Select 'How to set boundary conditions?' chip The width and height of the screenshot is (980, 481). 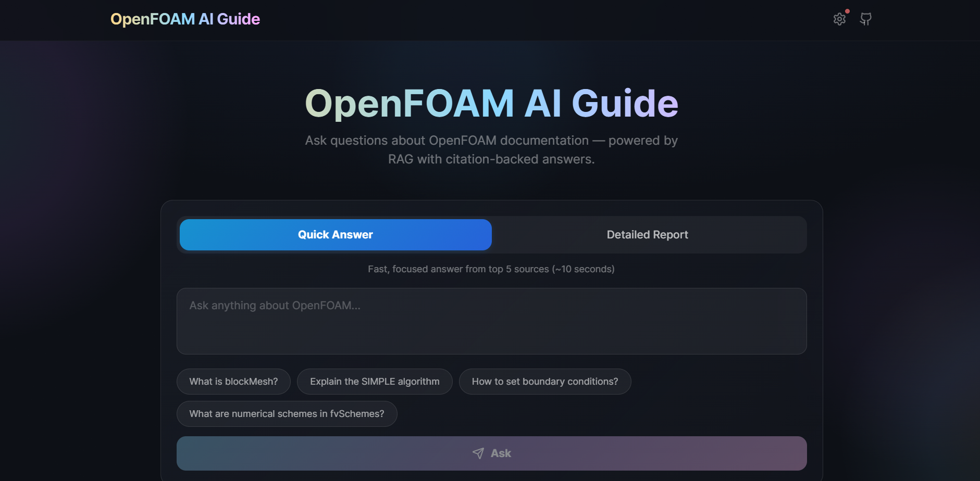pyautogui.click(x=544, y=381)
